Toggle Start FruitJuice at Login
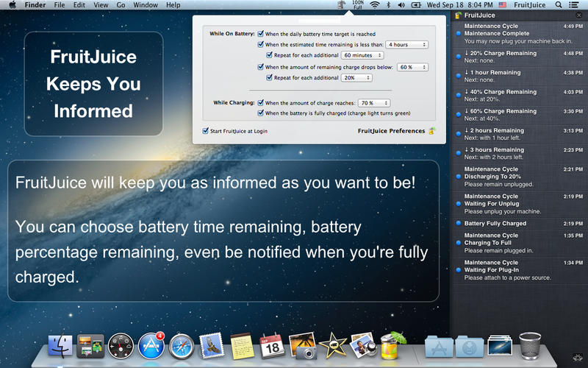This screenshot has height=368, width=588. (x=205, y=131)
